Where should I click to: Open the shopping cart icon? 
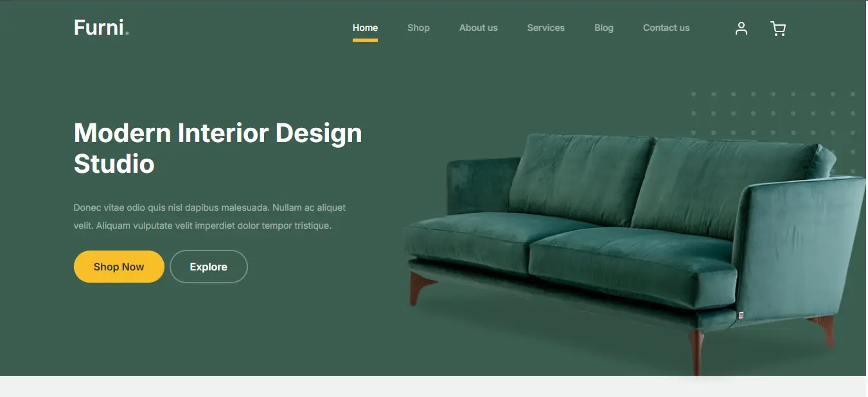(777, 28)
